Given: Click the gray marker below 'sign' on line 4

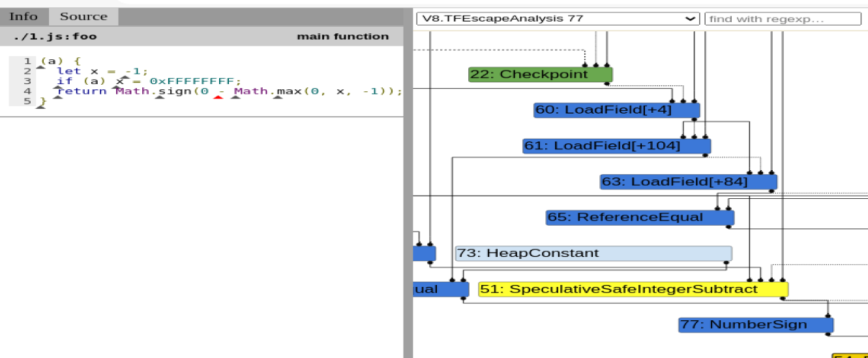Looking at the screenshot, I should [x=159, y=97].
